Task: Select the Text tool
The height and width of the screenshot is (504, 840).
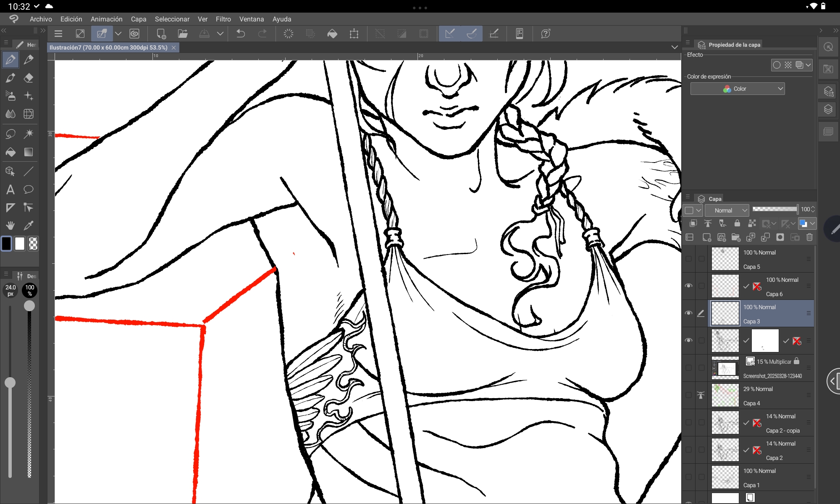Action: [10, 189]
